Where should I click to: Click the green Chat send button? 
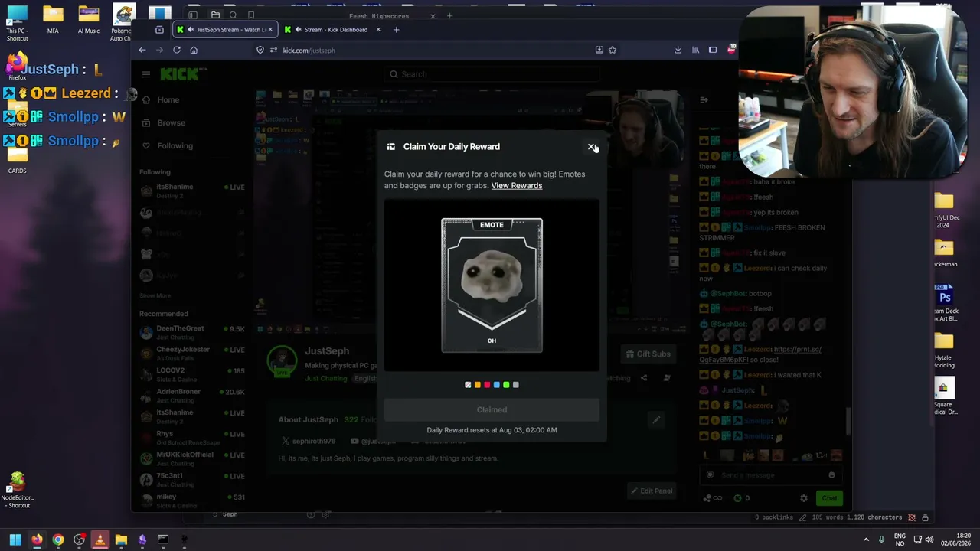830,498
